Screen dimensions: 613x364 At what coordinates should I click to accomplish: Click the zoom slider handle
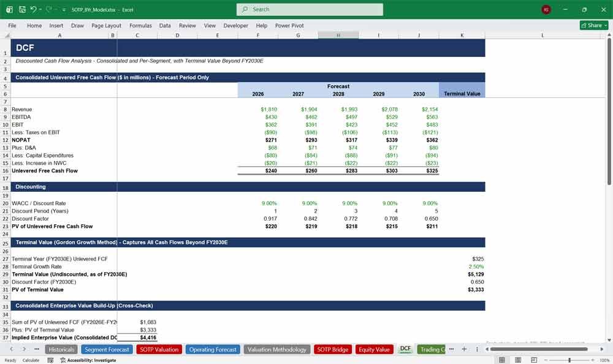[x=569, y=360]
